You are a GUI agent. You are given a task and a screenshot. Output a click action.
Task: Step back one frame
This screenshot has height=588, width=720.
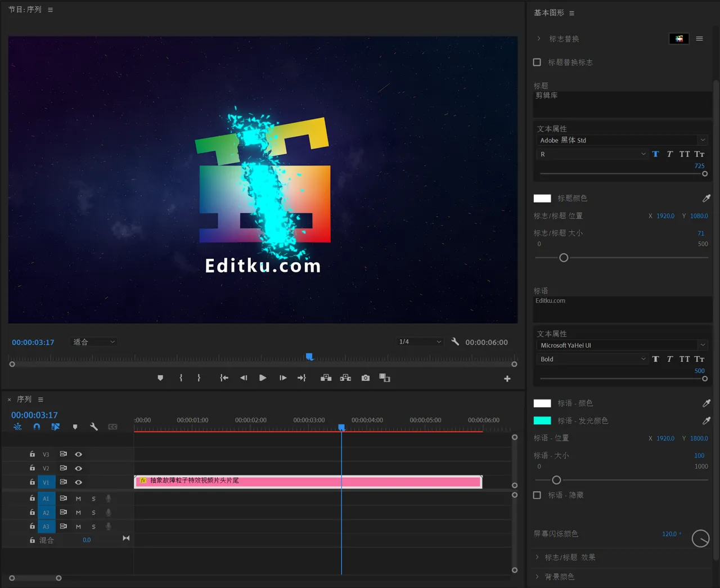pyautogui.click(x=244, y=378)
